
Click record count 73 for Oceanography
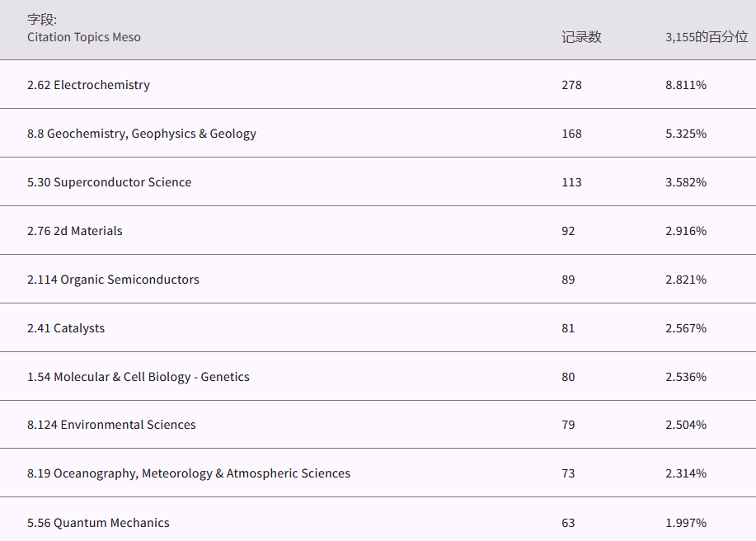pyautogui.click(x=568, y=473)
